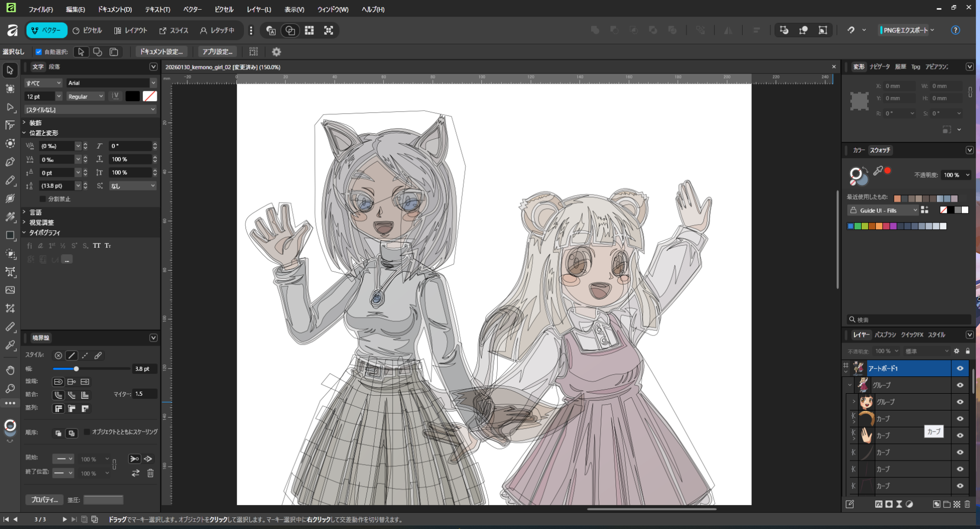
Task: Toggle the auto-select checkbox
Action: click(38, 52)
